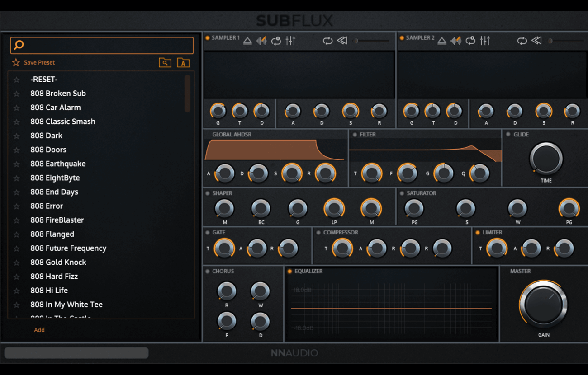Click the Add button below preset list
This screenshot has width=588, height=375.
click(x=39, y=330)
